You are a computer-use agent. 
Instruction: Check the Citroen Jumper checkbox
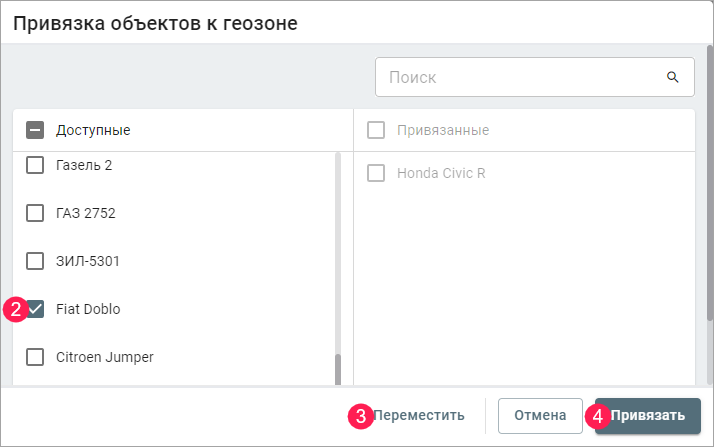[35, 357]
